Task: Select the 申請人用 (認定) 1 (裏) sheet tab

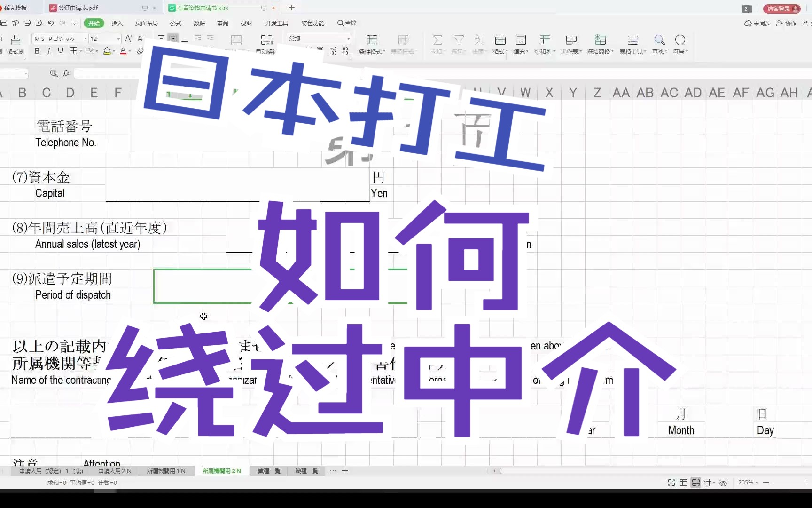Action: [x=51, y=471]
